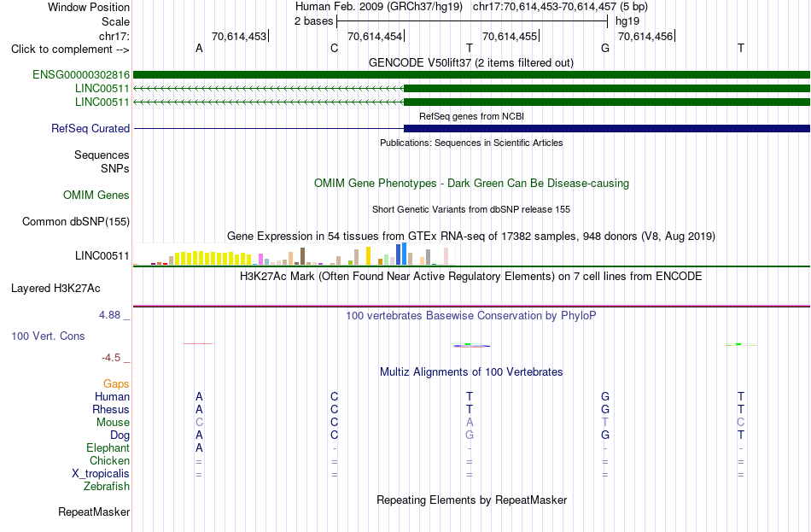Click the Chicken species label
This screenshot has height=532, width=811.
click(109, 460)
